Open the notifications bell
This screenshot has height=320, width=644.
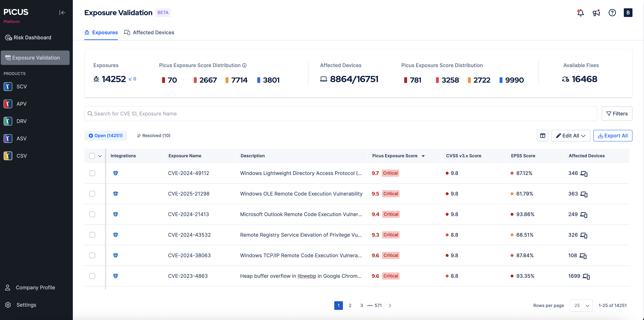[580, 12]
